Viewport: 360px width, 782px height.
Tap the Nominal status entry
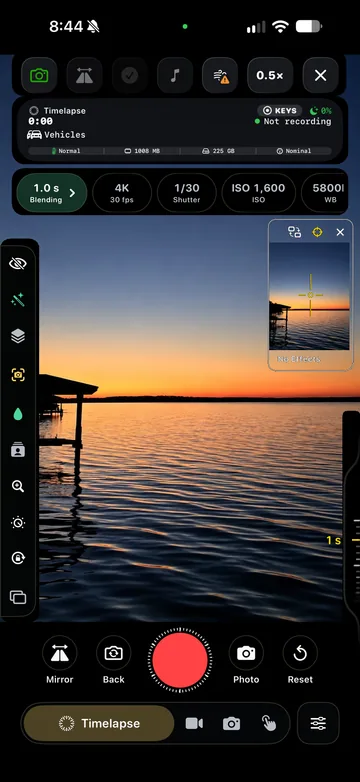click(x=294, y=151)
